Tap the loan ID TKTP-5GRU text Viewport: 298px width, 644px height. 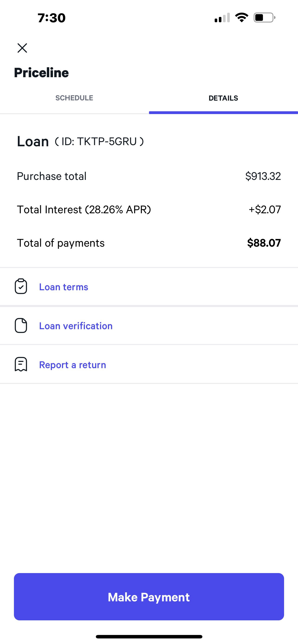point(99,141)
